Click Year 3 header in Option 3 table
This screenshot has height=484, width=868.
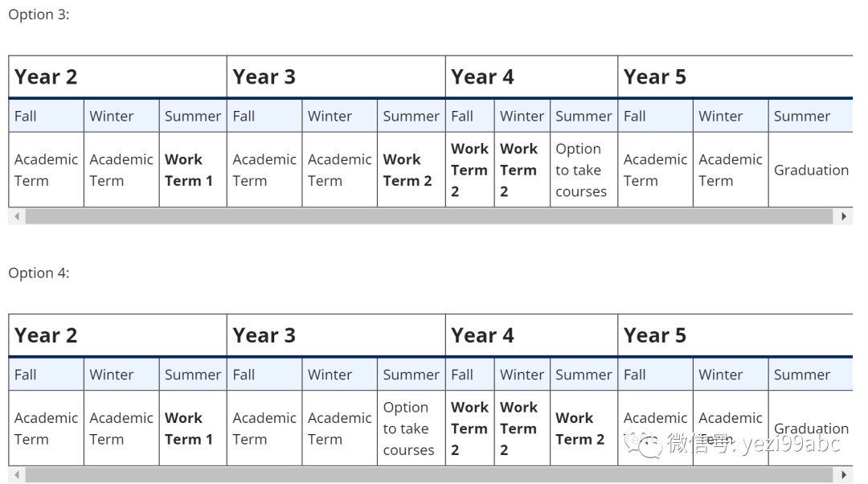(x=264, y=76)
